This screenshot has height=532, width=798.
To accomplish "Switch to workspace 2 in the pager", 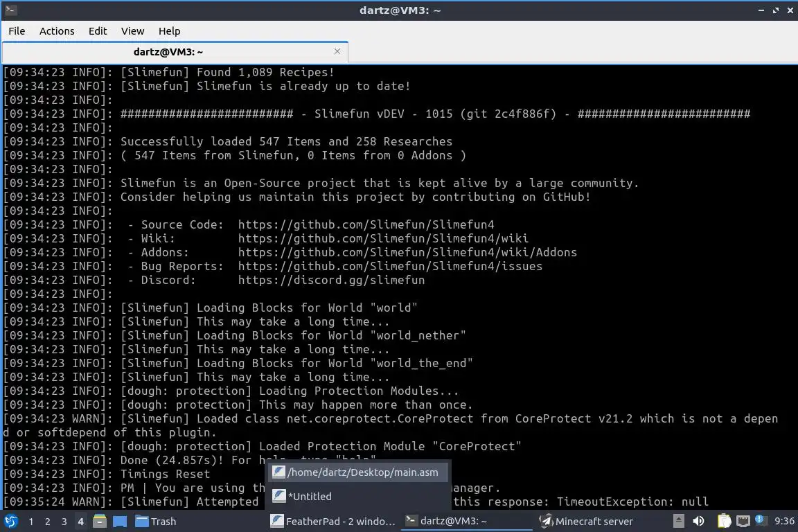I will pos(48,522).
